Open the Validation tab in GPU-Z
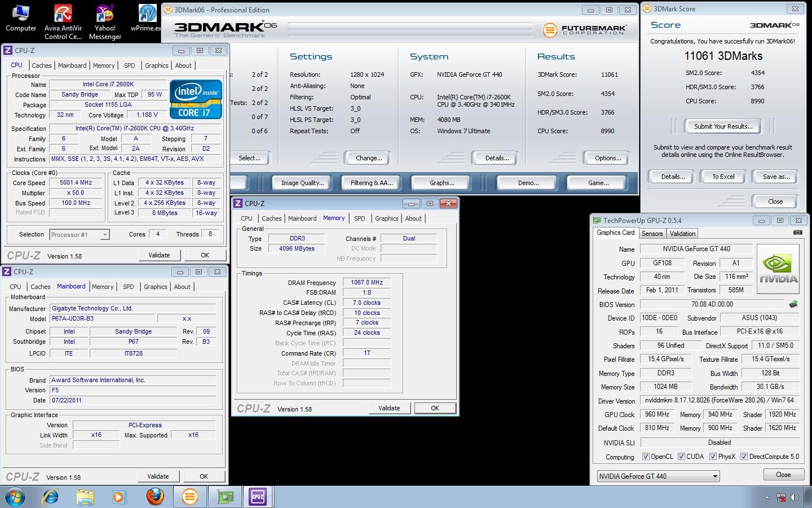The image size is (812, 508). click(682, 234)
